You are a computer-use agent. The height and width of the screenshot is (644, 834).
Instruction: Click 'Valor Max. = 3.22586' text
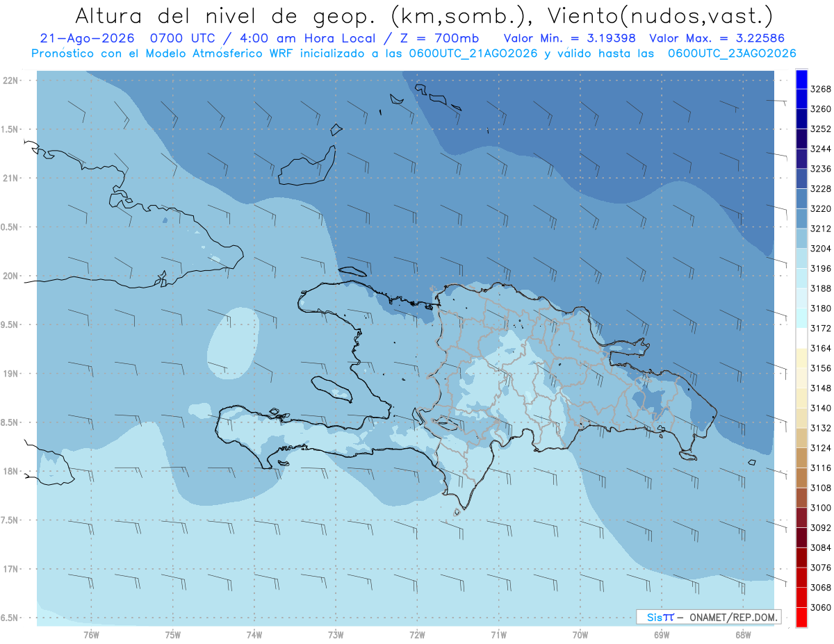[x=717, y=38]
